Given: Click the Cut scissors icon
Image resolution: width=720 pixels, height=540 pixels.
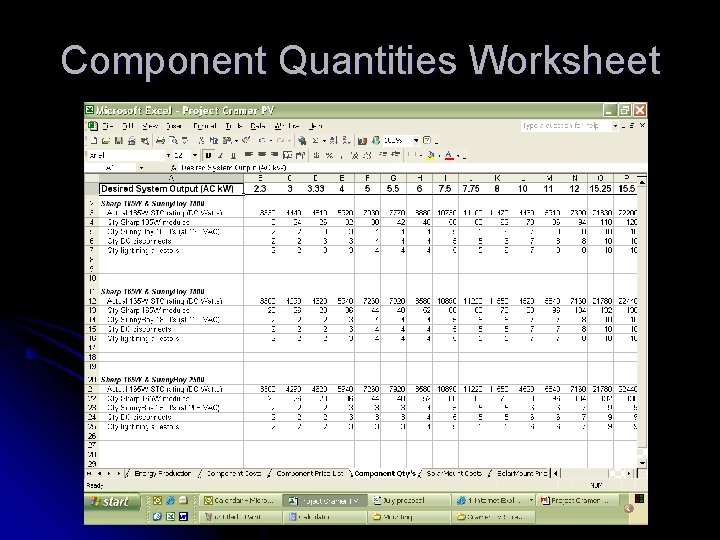Looking at the screenshot, I should 201,141.
